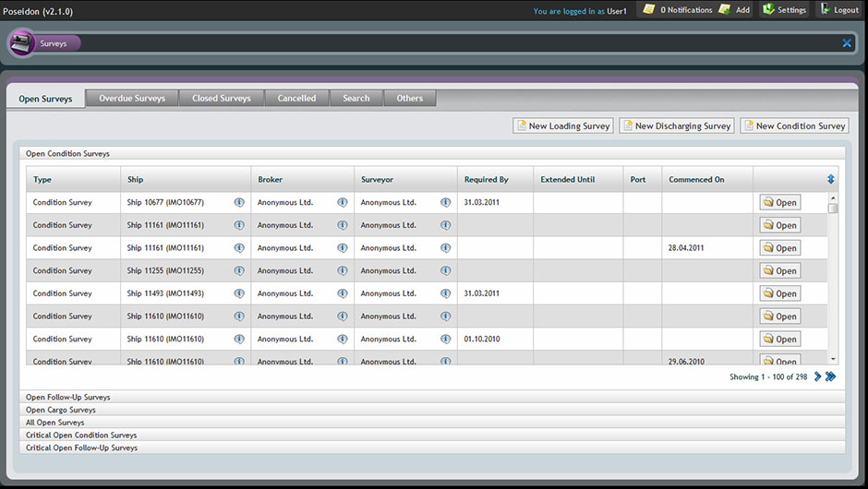This screenshot has height=489, width=868.
Task: Click info icon beside Ship 10677 (IMO10677)
Action: [x=239, y=202]
